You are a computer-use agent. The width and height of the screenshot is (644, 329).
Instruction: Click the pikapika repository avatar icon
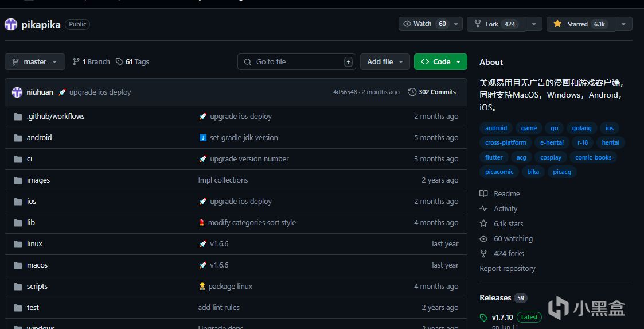(11, 24)
